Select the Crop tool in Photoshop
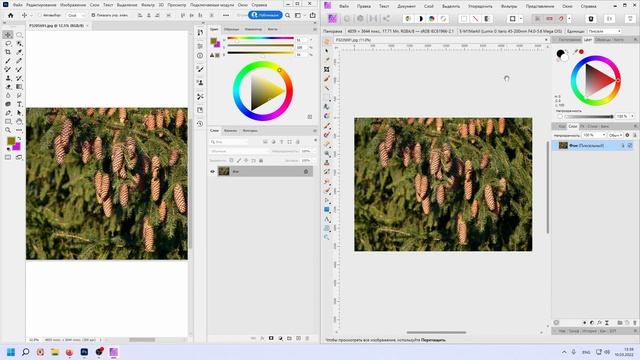 (x=8, y=52)
